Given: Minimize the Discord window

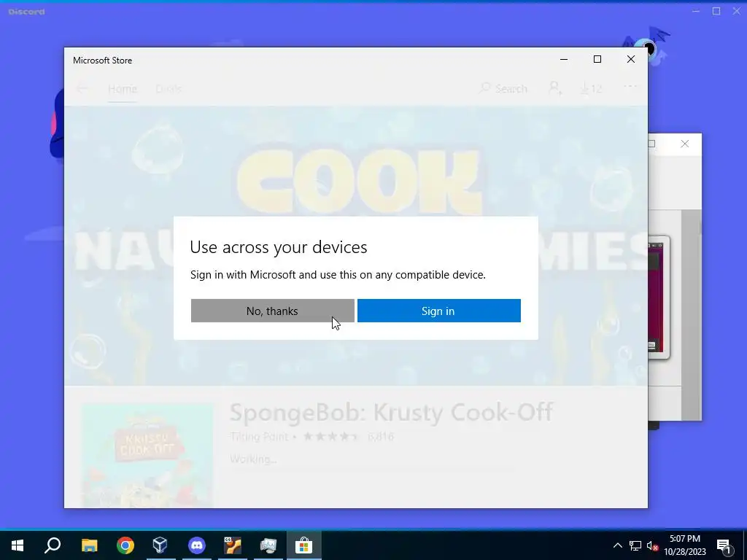Looking at the screenshot, I should pos(696,11).
